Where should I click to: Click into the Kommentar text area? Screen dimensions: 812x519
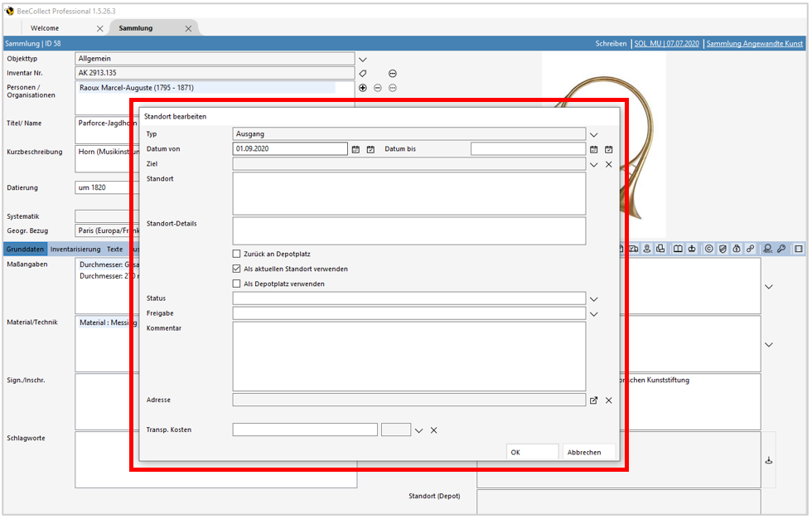tap(408, 356)
